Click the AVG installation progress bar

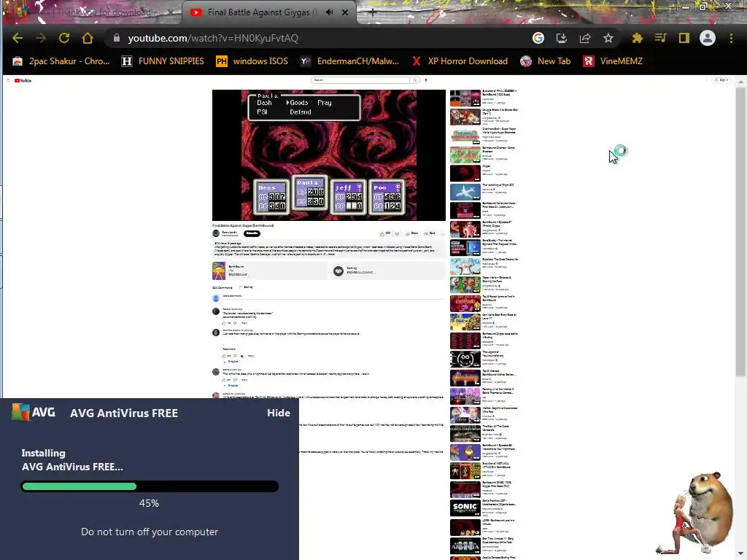click(x=150, y=486)
